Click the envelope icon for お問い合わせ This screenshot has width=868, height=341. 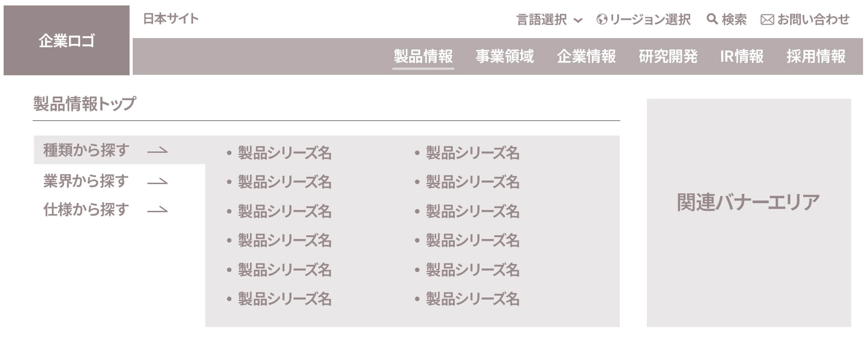(x=767, y=20)
